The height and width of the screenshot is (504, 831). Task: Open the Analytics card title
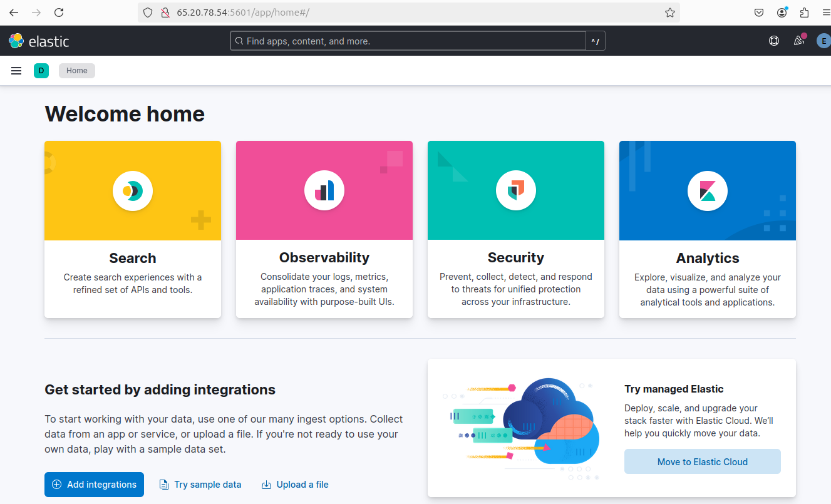coord(708,258)
